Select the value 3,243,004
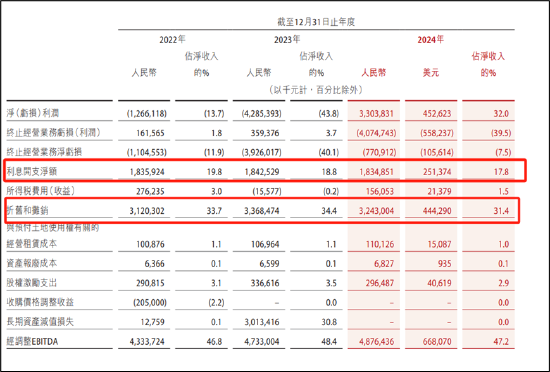550x372 pixels. coord(376,211)
